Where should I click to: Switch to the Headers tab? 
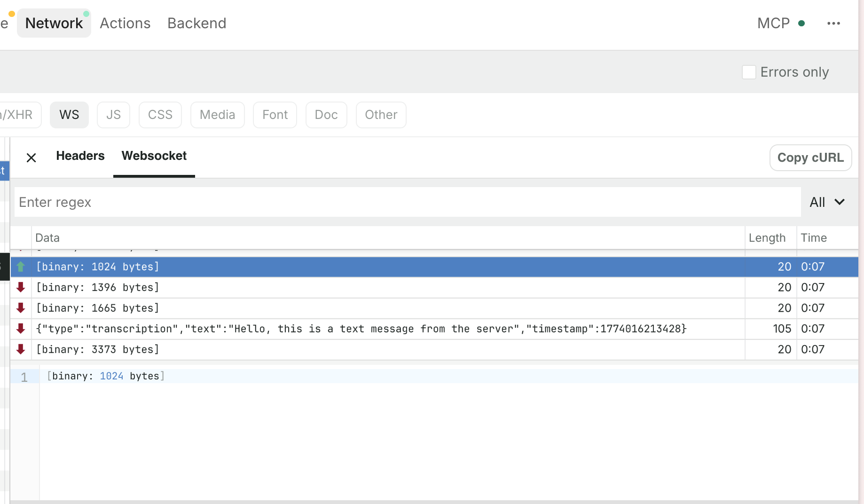point(80,156)
